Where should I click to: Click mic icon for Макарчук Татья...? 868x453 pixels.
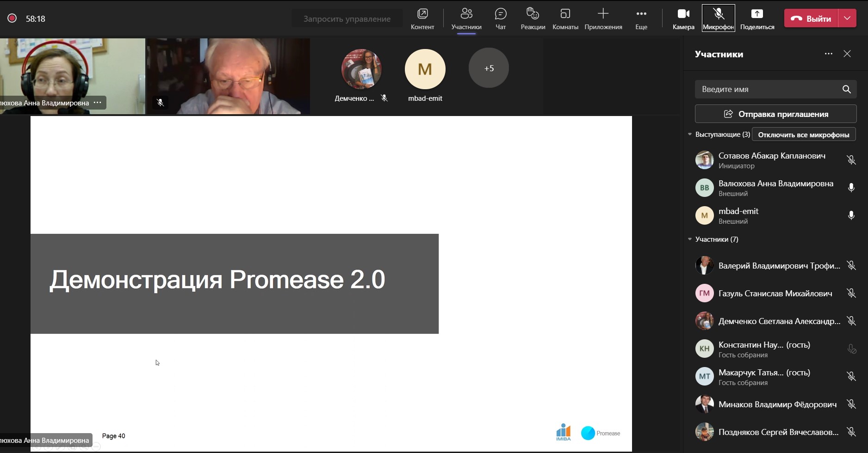click(851, 376)
